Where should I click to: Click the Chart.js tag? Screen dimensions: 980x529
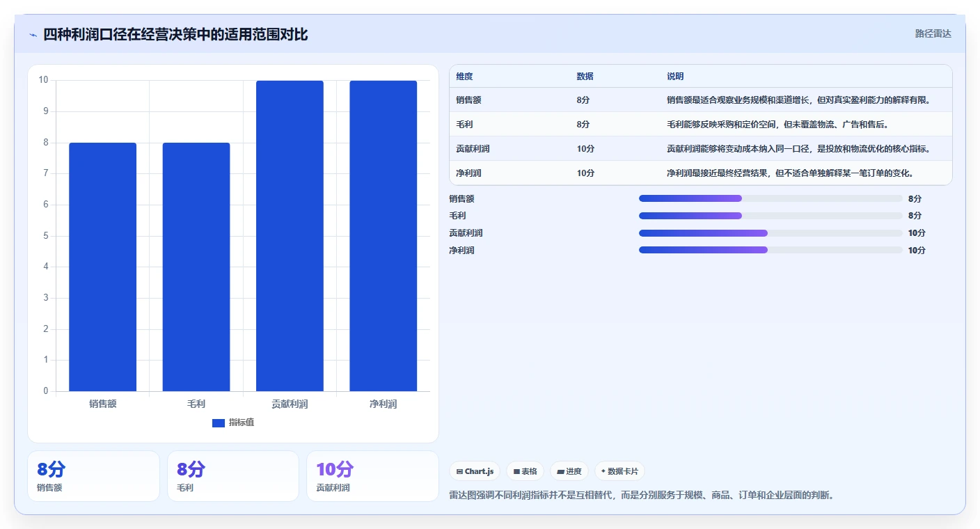click(x=475, y=471)
